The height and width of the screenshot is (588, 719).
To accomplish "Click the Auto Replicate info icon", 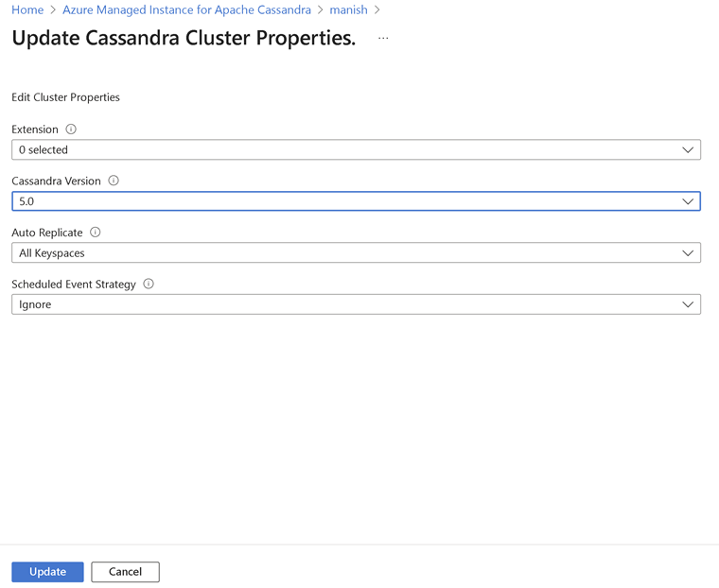I will pos(95,233).
